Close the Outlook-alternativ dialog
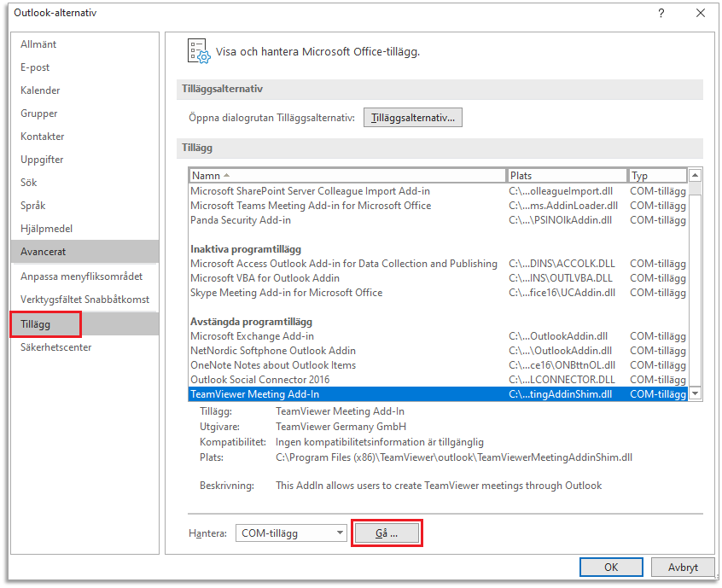The image size is (722, 588). (x=701, y=13)
